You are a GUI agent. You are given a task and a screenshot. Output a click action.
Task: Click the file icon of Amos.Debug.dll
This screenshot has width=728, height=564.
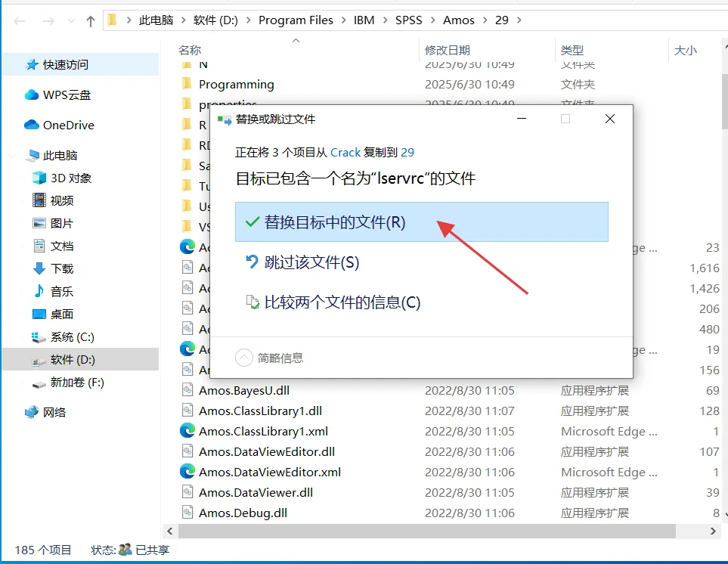click(x=187, y=513)
